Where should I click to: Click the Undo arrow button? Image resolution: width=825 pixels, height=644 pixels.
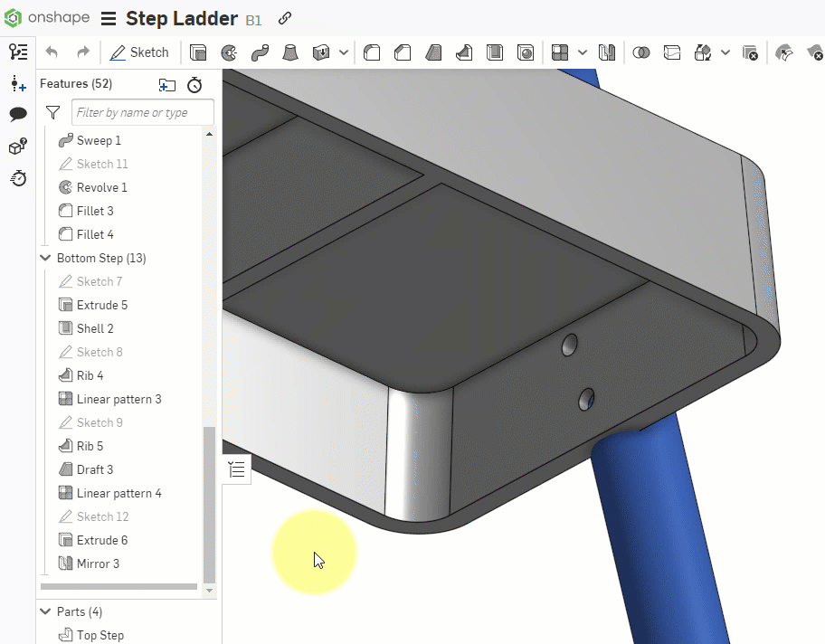tap(50, 52)
